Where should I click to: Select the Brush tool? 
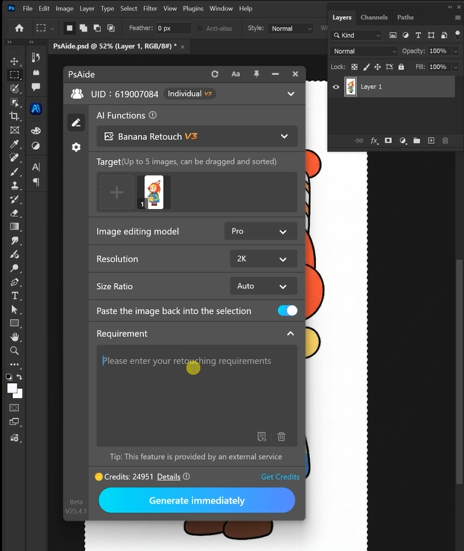click(x=14, y=172)
